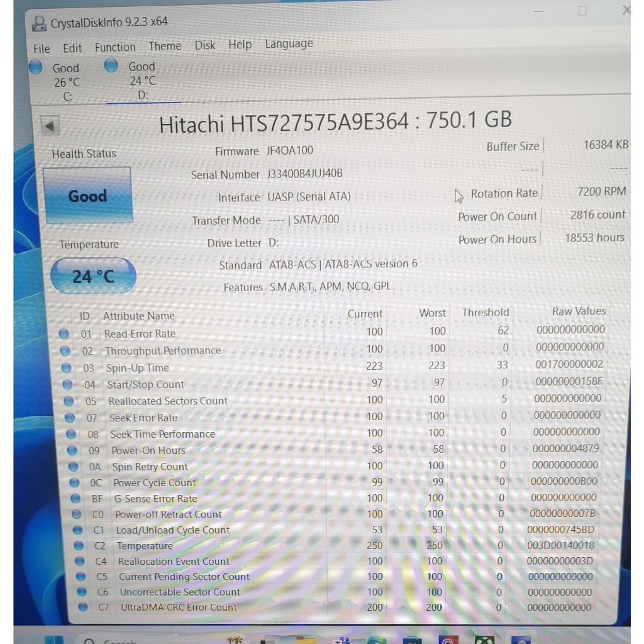Click the Good health status button
Screen dimensions: 644x644
[87, 196]
